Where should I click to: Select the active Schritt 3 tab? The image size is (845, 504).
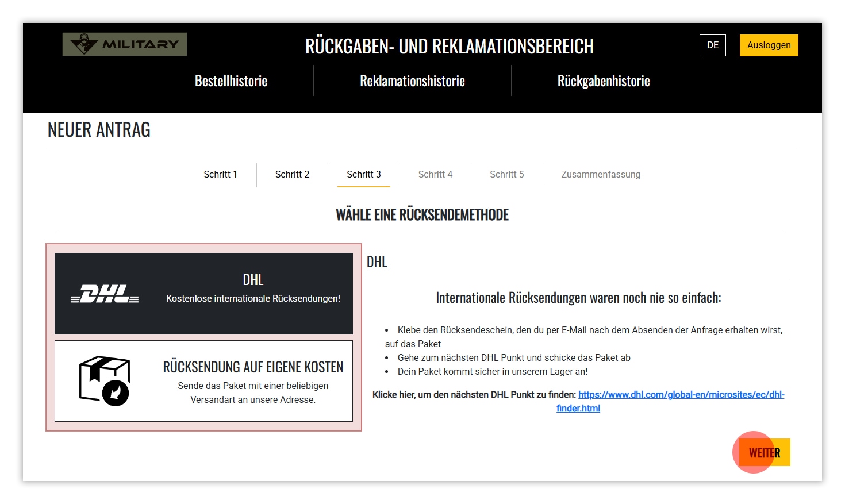(363, 174)
